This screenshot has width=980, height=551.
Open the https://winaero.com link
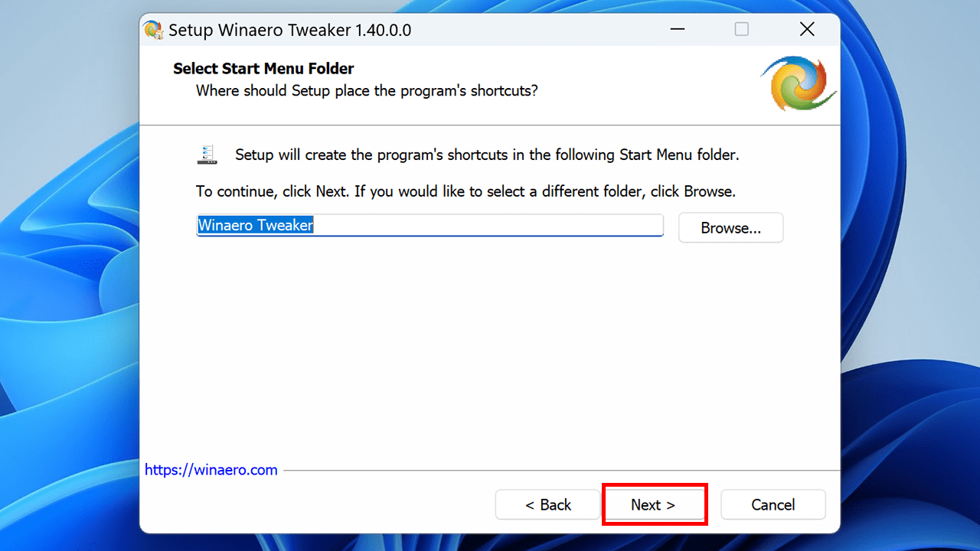click(211, 470)
